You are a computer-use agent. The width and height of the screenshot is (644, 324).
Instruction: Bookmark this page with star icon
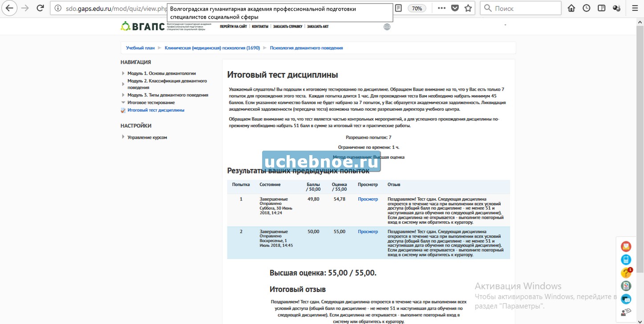(x=468, y=8)
